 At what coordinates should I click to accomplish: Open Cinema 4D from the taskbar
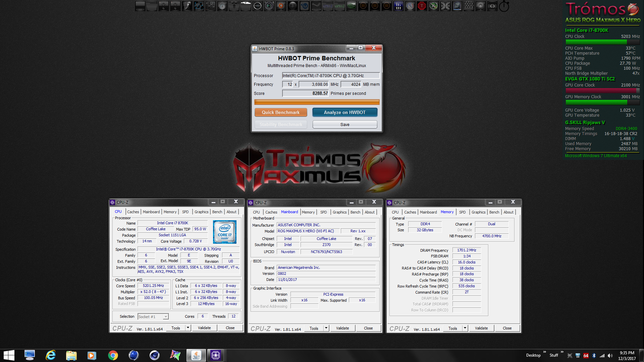tap(155, 355)
